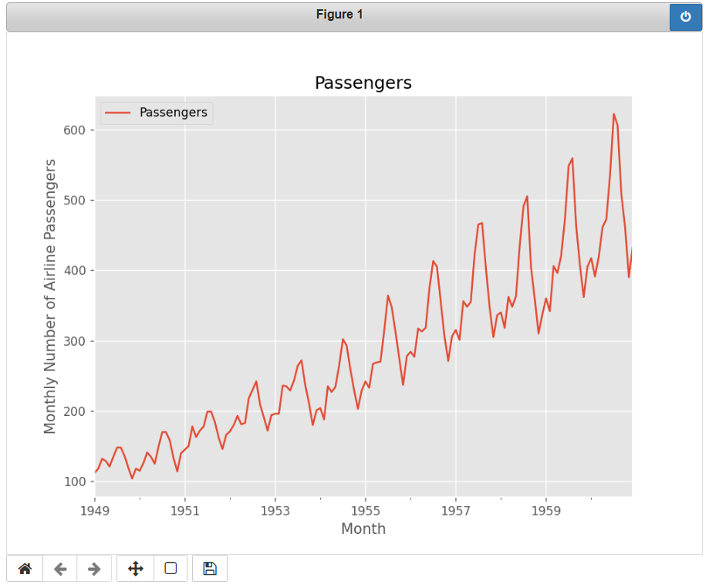Click the Month x-axis label
The width and height of the screenshot is (709, 588).
pos(363,529)
